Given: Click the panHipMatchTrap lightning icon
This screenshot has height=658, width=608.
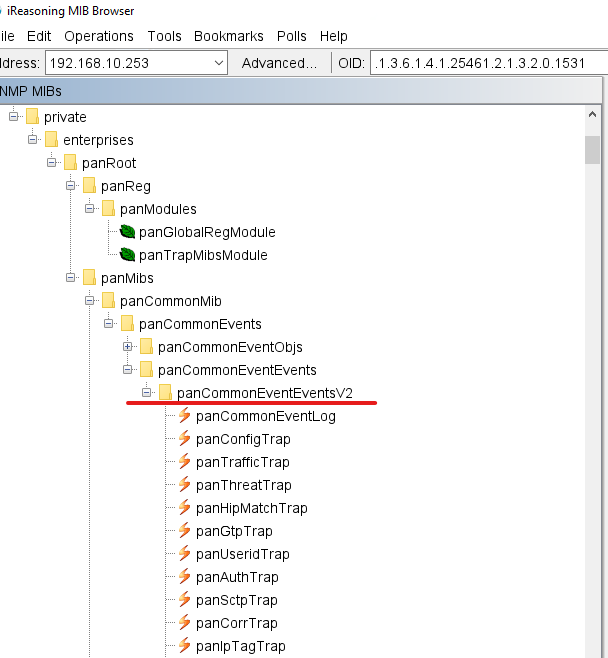Looking at the screenshot, I should [184, 508].
